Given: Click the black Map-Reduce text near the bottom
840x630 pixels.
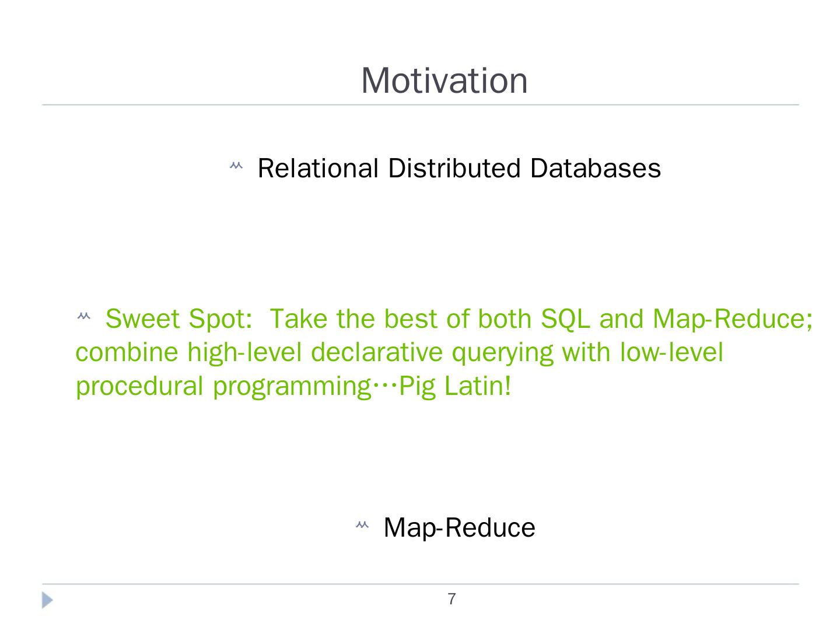Looking at the screenshot, I should coord(459,528).
